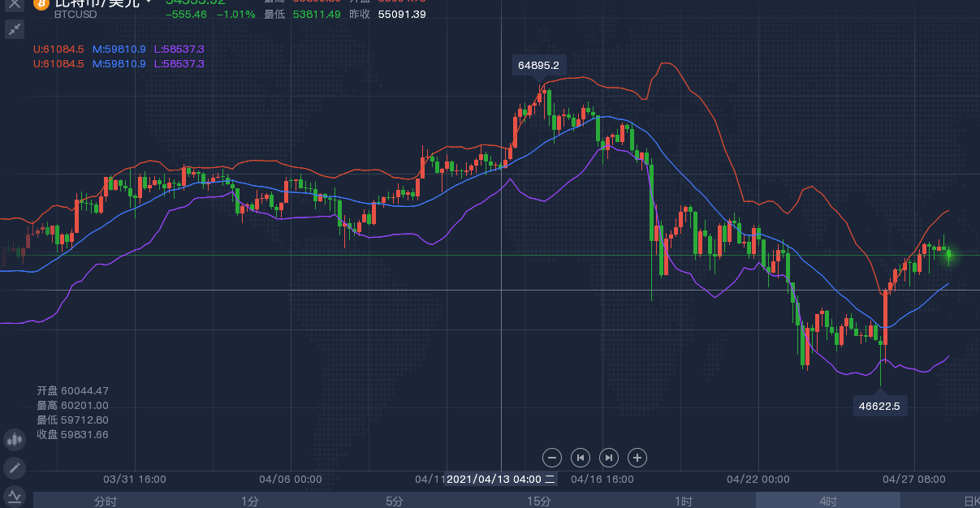The width and height of the screenshot is (980, 508).
Task: Jump to the previous candle
Action: pos(580,458)
